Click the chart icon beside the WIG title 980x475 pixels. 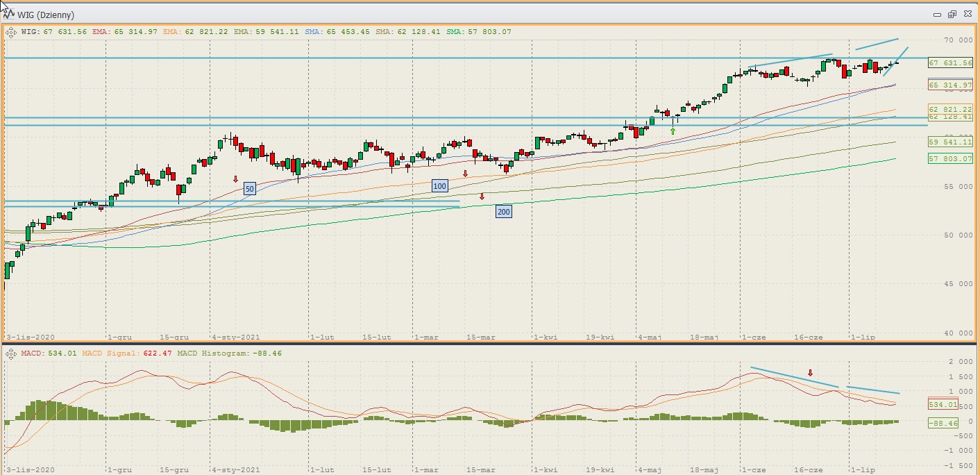pos(9,14)
